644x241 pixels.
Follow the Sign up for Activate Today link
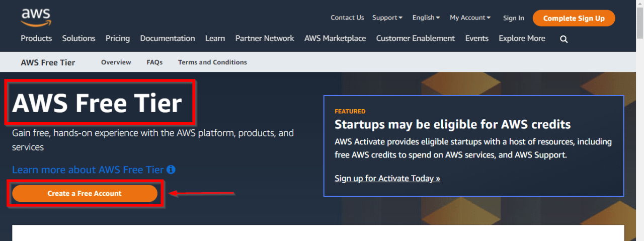pos(387,178)
